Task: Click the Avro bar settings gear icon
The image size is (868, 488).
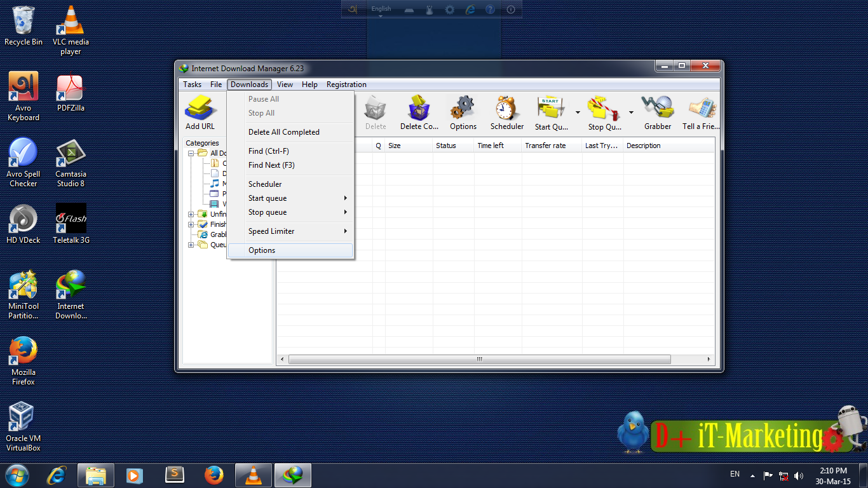Action: pyautogui.click(x=450, y=9)
